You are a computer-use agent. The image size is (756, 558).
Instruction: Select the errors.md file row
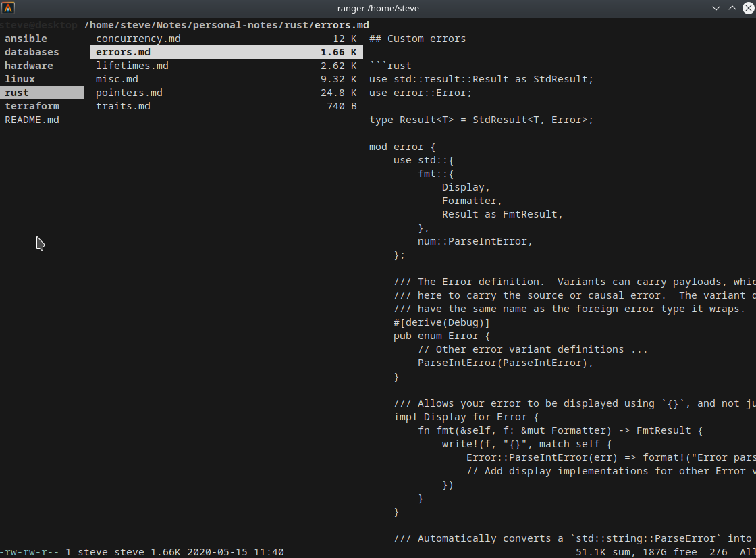point(226,52)
